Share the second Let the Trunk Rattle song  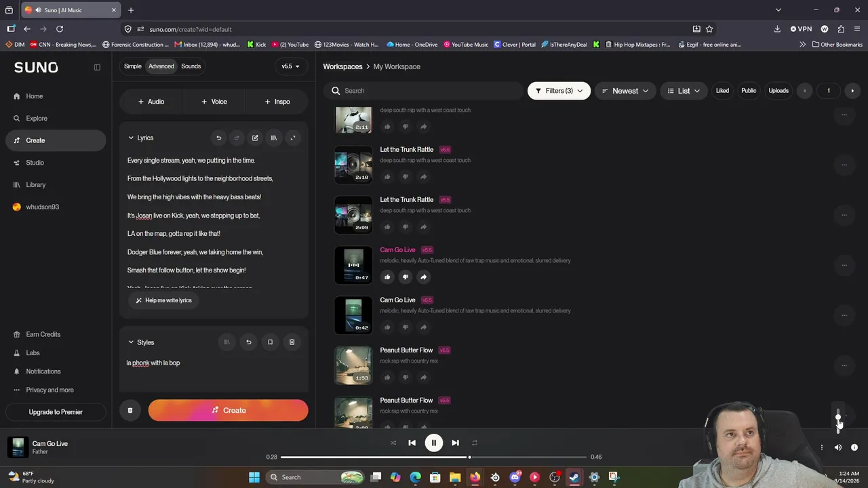(x=423, y=226)
